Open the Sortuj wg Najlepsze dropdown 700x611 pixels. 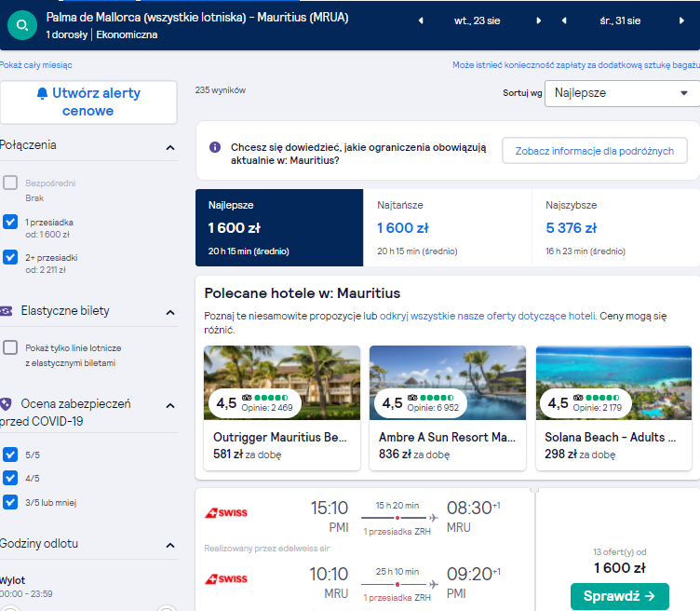(x=622, y=93)
